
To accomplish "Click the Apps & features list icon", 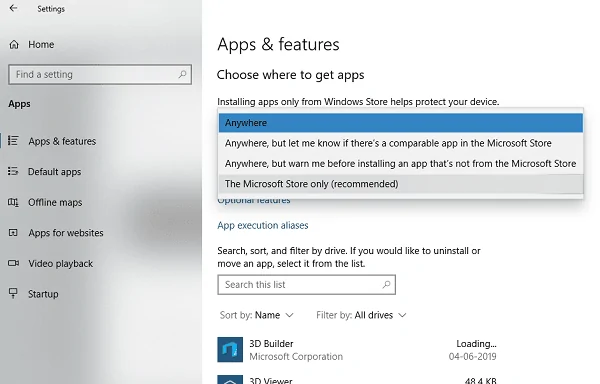I will pyautogui.click(x=13, y=141).
